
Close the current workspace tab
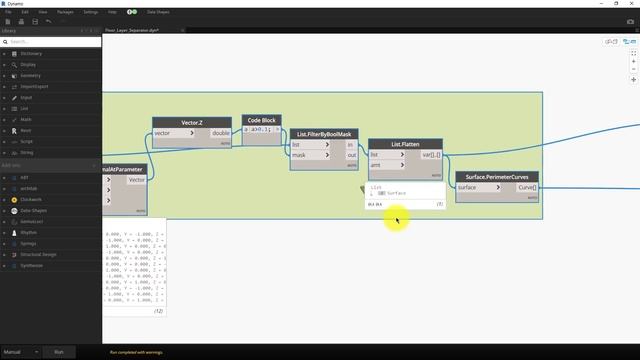tap(182, 30)
